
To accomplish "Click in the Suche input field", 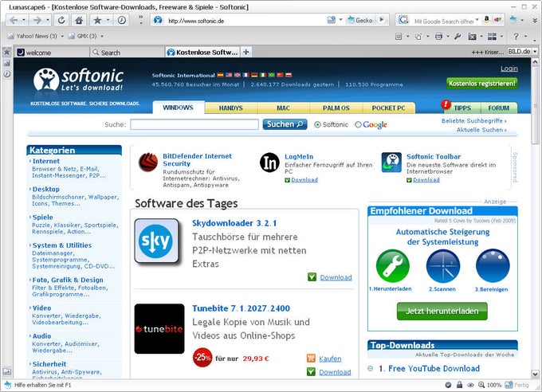I will point(194,124).
